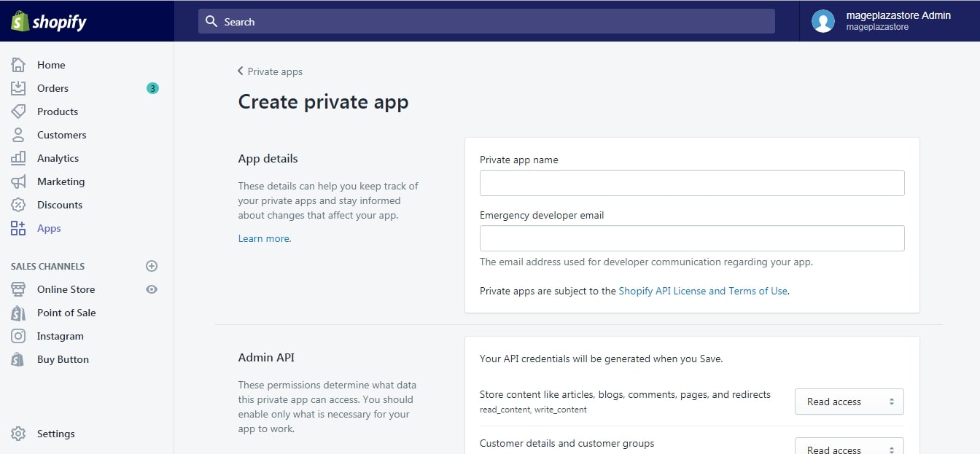Select Customers in the sidebar
Screen dimensions: 980x454
coord(61,135)
